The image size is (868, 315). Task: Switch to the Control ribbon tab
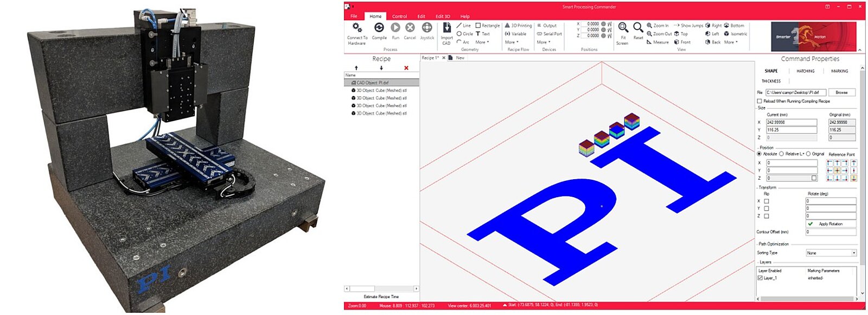pos(400,16)
